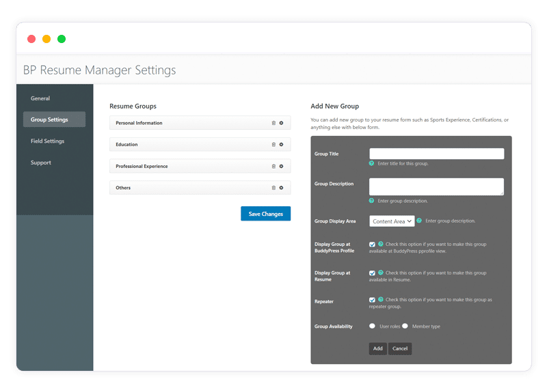The height and width of the screenshot is (392, 547).
Task: Click Save Changes button
Action: [x=265, y=214]
